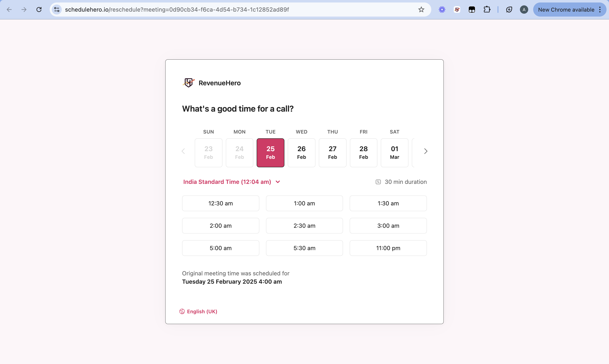The image size is (609, 364).
Task: Open the Extensions puzzle icon
Action: click(x=487, y=10)
